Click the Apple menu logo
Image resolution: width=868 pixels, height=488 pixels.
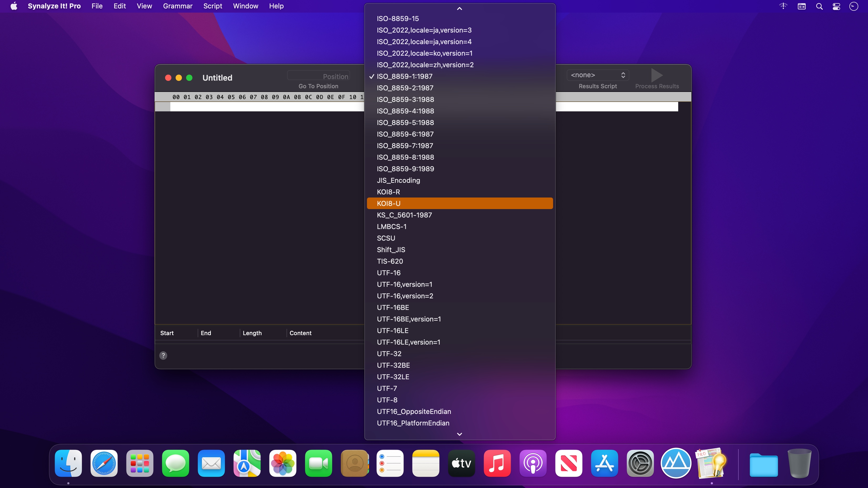[x=14, y=6]
